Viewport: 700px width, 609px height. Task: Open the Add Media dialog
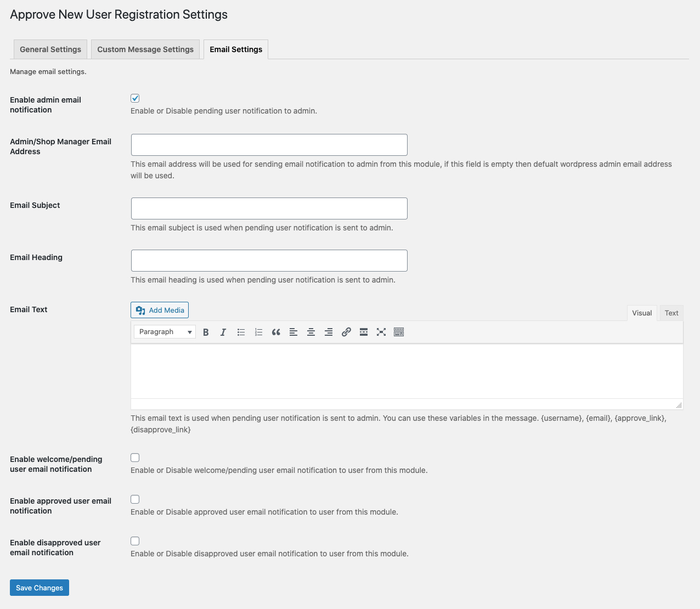159,309
